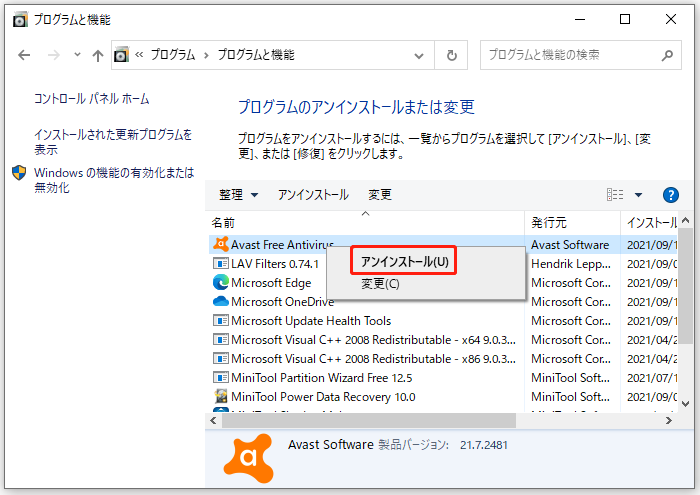
Task: Choose 変更(C) in context menu
Action: 380,284
